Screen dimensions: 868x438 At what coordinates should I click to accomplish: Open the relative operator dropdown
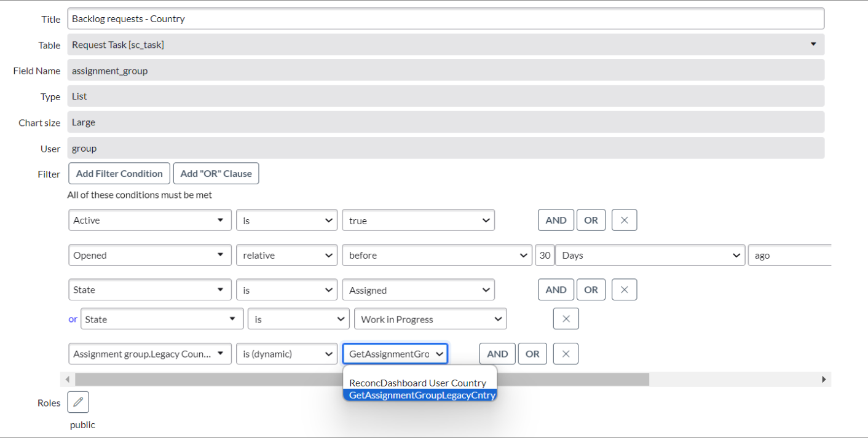click(287, 255)
